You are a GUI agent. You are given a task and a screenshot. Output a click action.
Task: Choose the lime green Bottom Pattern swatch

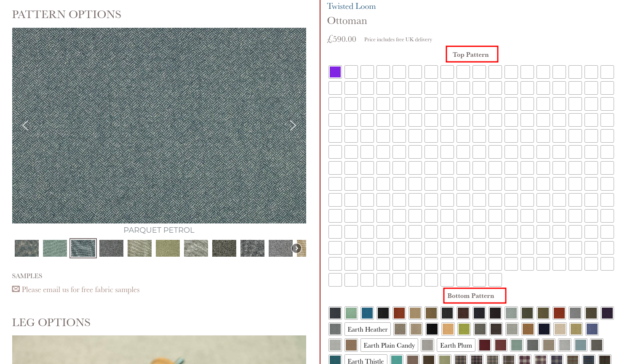tap(464, 329)
